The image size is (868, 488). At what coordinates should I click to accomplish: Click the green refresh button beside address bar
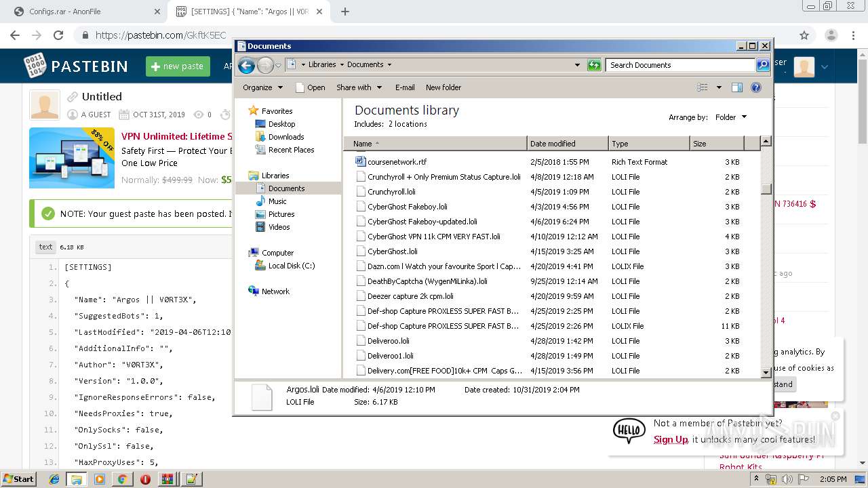point(594,65)
